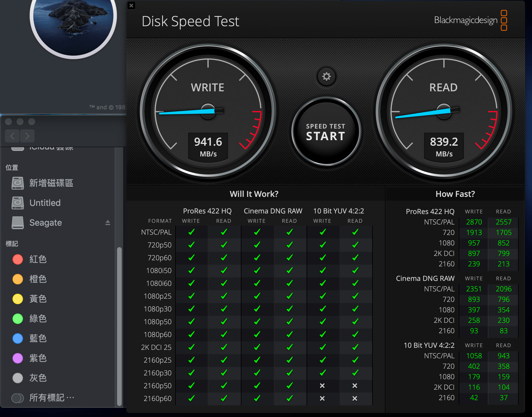This screenshot has width=532, height=417.
Task: Open the 新增磁碟區 volume
Action: pyautogui.click(x=51, y=183)
